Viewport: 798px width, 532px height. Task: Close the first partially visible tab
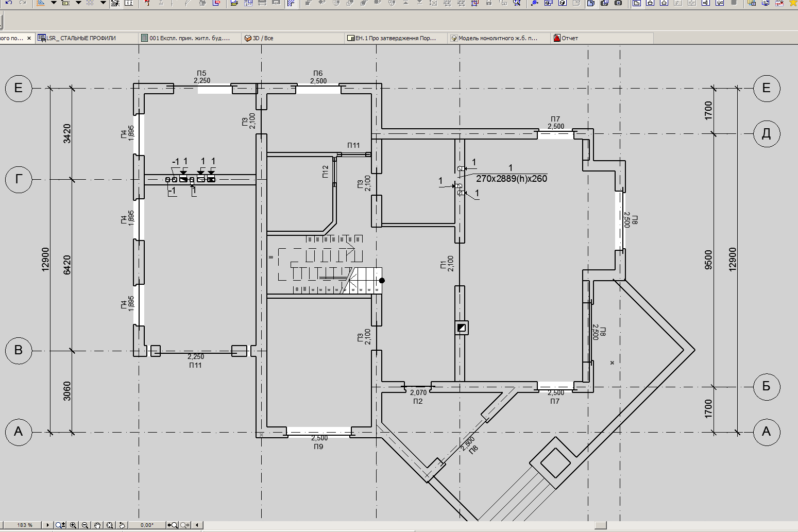(x=29, y=38)
